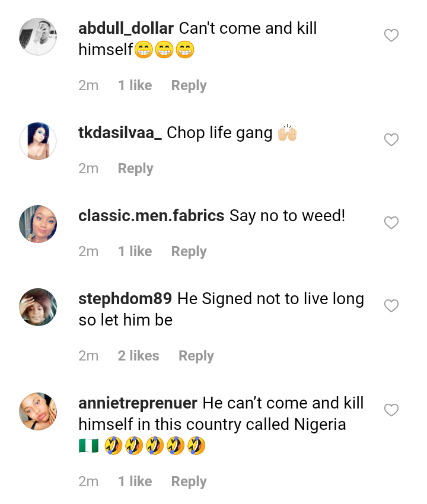Screen dimensions: 427x504
Task: Reply to stephdom89's comment
Action: click(x=196, y=356)
